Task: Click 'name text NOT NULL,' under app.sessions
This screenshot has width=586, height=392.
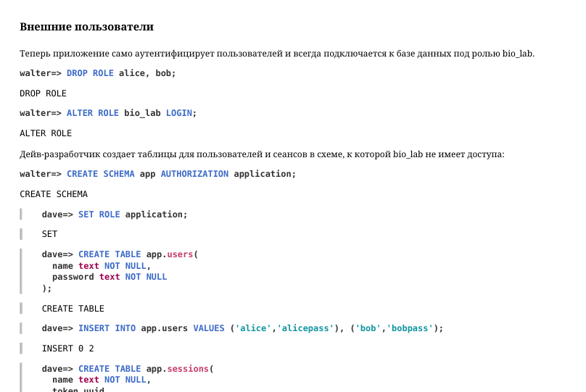Action: (102, 380)
